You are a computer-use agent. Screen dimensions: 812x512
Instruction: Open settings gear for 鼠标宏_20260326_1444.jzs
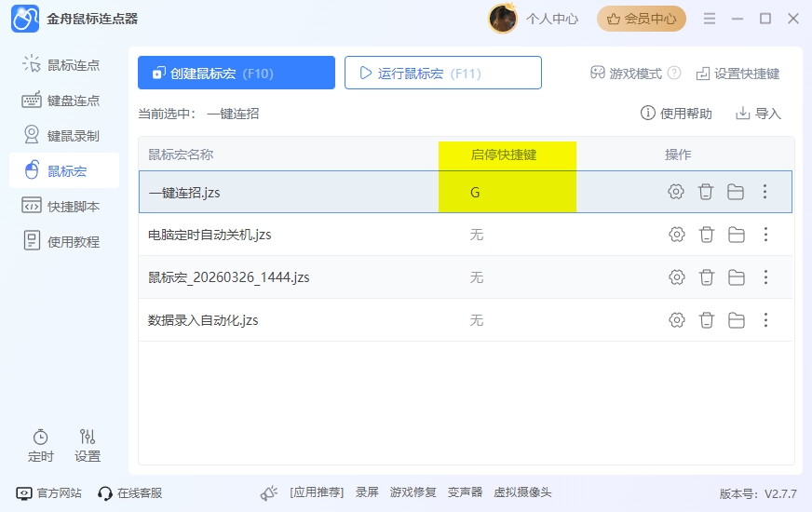pyautogui.click(x=676, y=277)
